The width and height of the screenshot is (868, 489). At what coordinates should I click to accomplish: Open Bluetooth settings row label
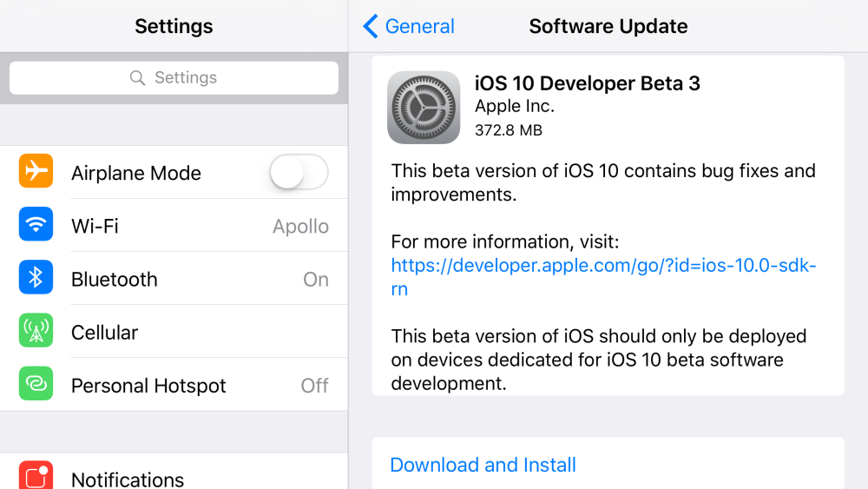coord(115,279)
